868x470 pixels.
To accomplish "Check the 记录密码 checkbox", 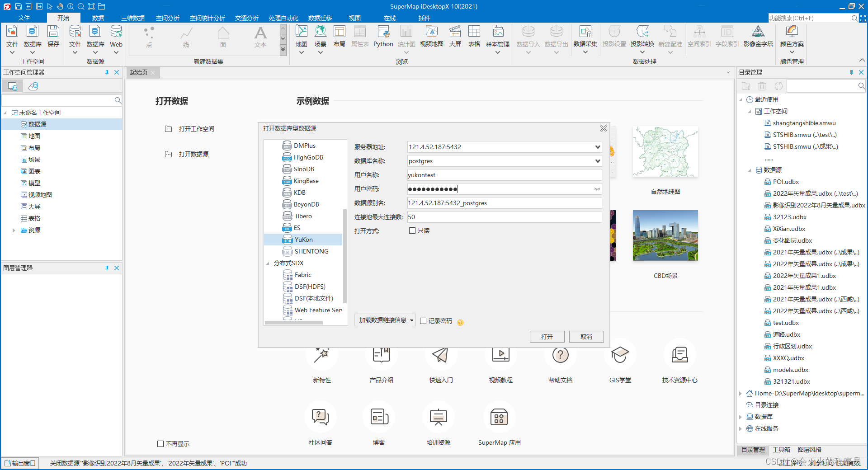I will pyautogui.click(x=423, y=321).
